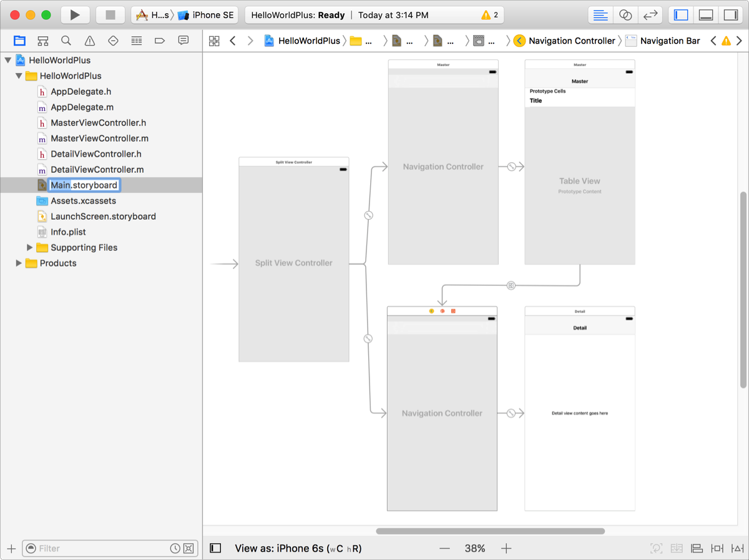This screenshot has height=560, width=749.
Task: Select Navigation Controller in jump bar
Action: [571, 41]
